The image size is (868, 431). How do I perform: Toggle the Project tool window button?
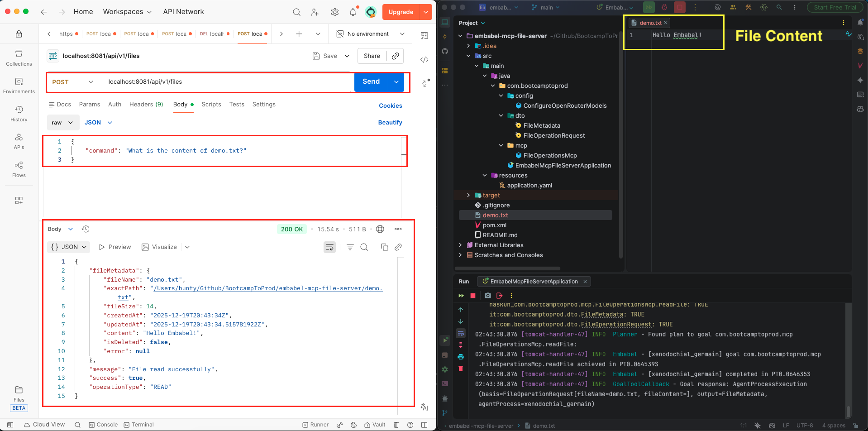pyautogui.click(x=445, y=23)
